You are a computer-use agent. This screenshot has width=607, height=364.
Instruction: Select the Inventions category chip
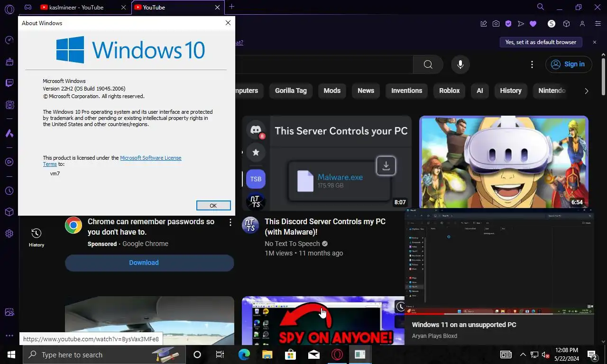click(406, 91)
